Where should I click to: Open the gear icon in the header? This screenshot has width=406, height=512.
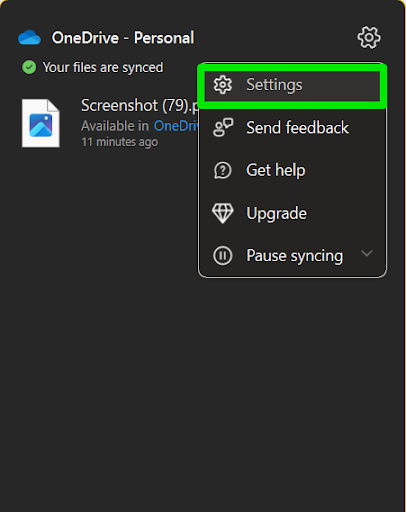coord(369,37)
